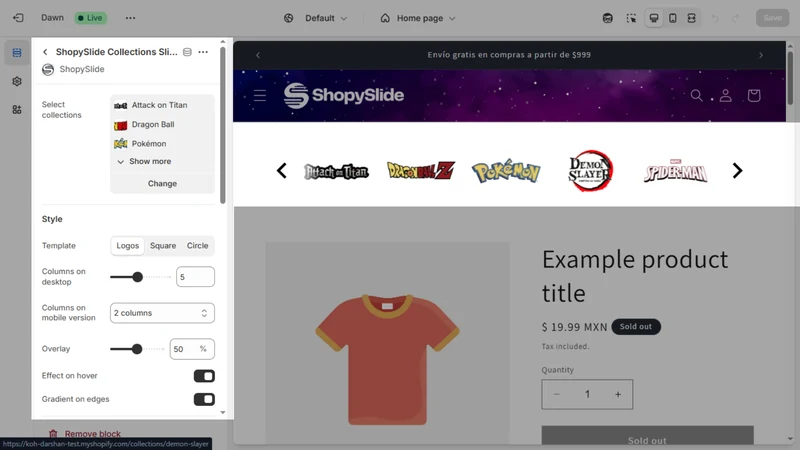
Task: Open the App embeds sidebar panel
Action: pos(17,110)
